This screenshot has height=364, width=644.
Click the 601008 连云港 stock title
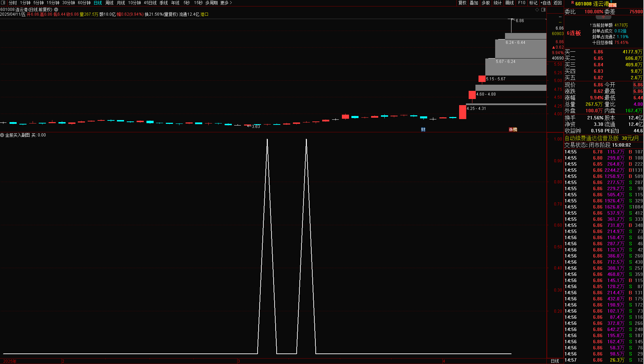[x=592, y=4]
